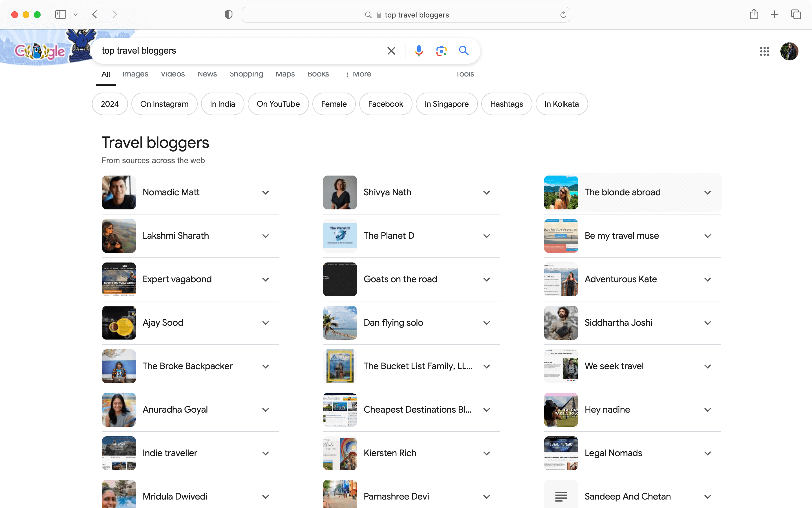This screenshot has height=508, width=812.
Task: Expand The Planet D entry
Action: [x=487, y=236]
